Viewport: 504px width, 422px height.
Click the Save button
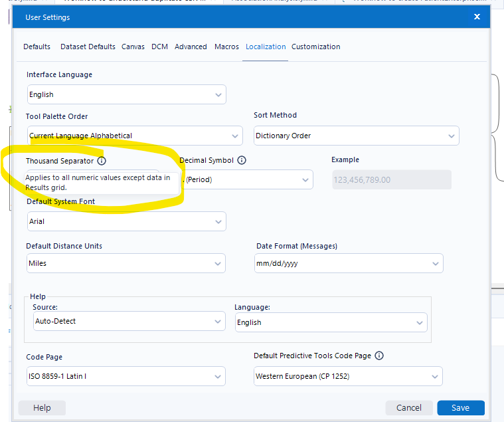tap(461, 408)
